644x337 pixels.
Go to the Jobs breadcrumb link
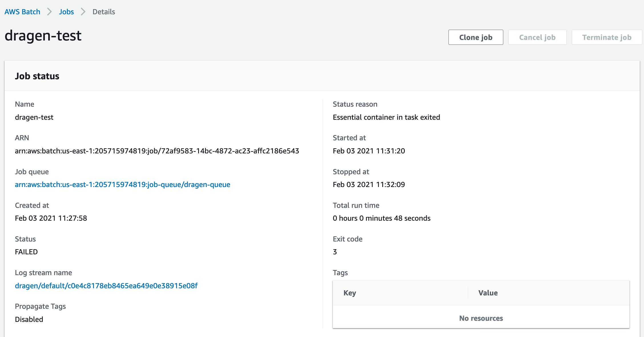coord(66,12)
